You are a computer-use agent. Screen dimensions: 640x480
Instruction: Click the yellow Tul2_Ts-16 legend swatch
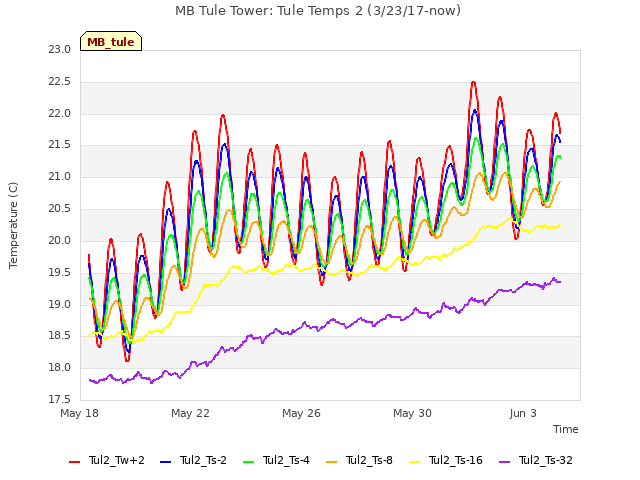(x=414, y=461)
